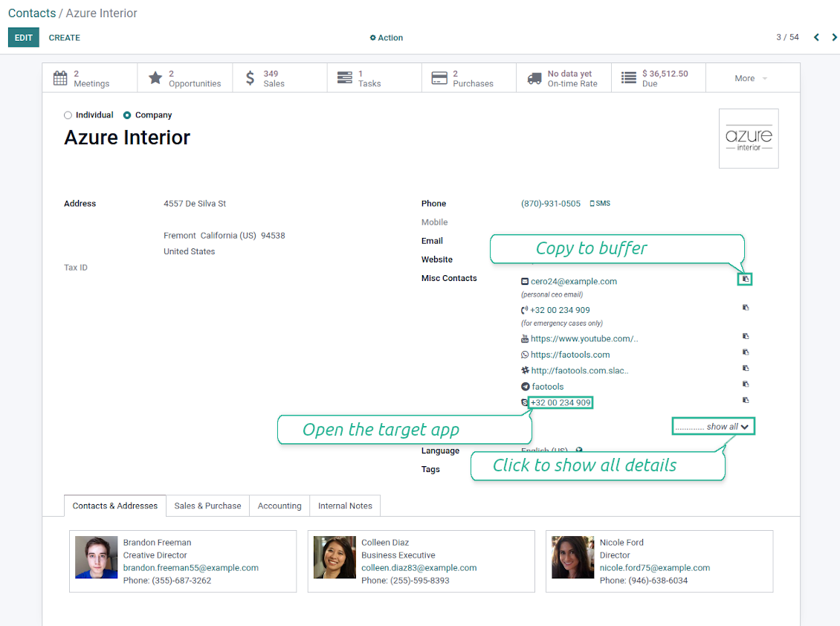Send SMS to the phone number
This screenshot has height=626, width=840.
pos(600,204)
